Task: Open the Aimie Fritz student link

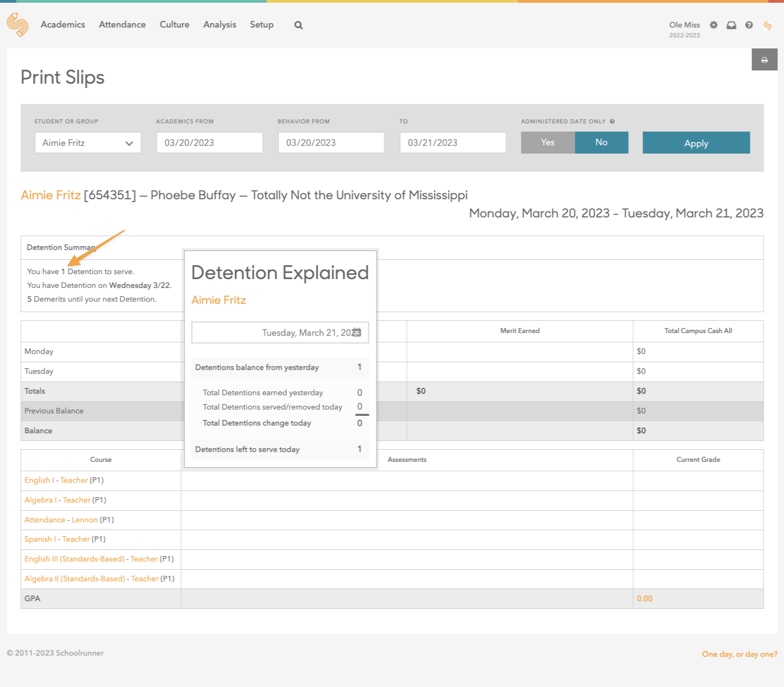Action: coord(51,195)
